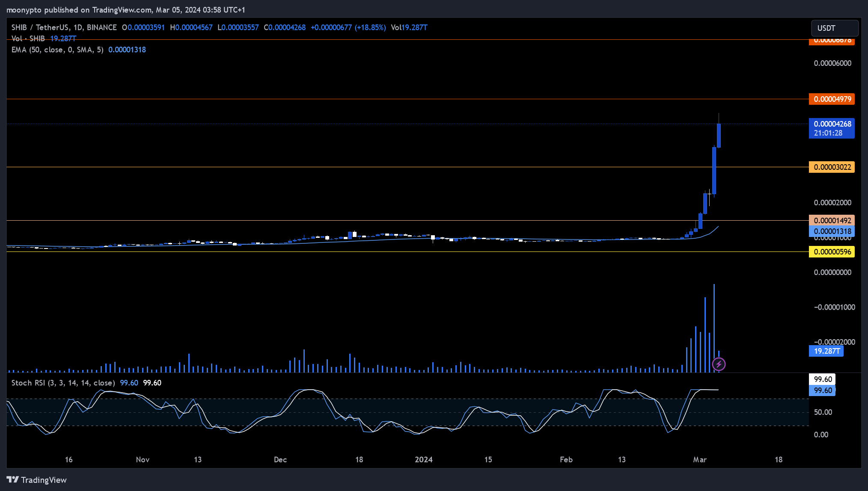Click the blue 99.60 Stoch RSI axis label

point(822,390)
